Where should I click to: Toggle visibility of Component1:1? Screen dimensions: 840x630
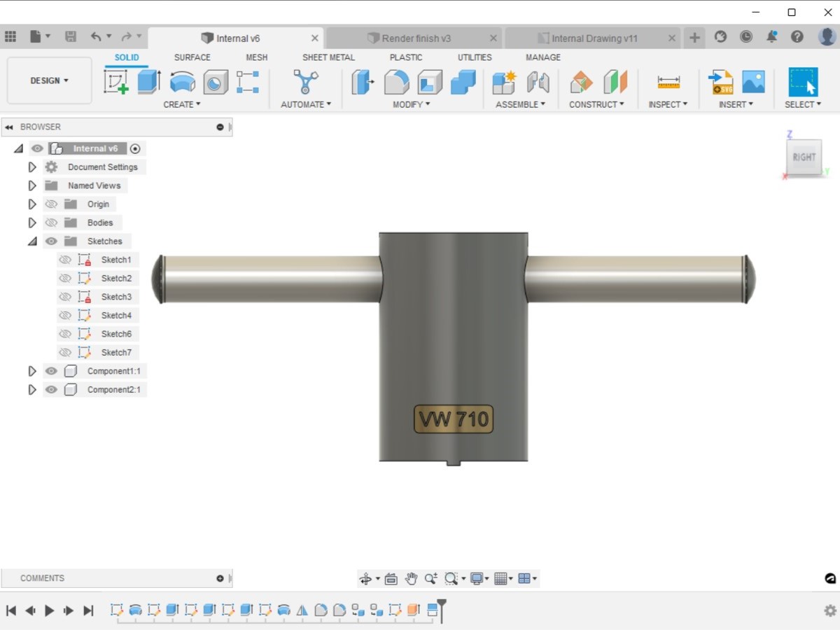coord(51,371)
